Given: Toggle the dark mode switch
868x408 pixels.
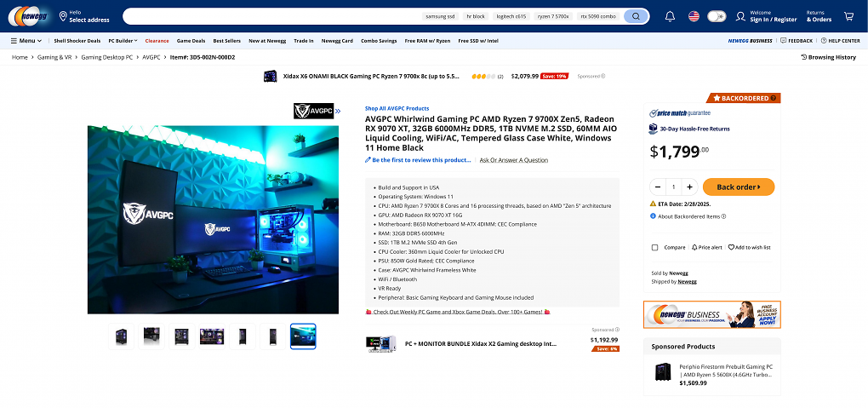Looking at the screenshot, I should tap(717, 16).
